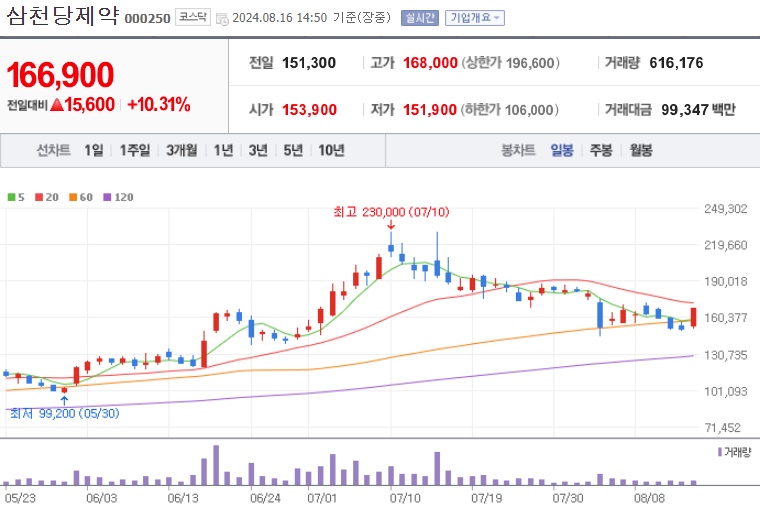
Task: Select the 5년 line chart tab
Action: pos(293,150)
